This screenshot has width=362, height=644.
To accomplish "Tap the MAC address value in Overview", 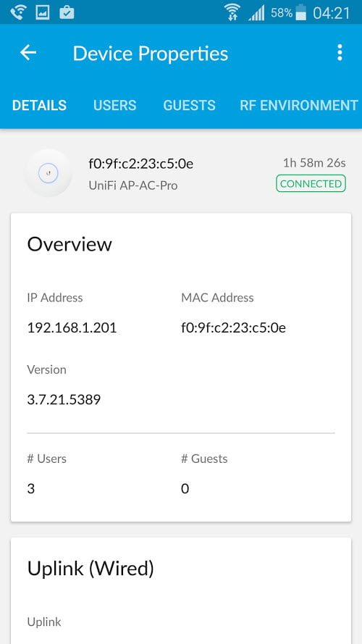I will [233, 327].
